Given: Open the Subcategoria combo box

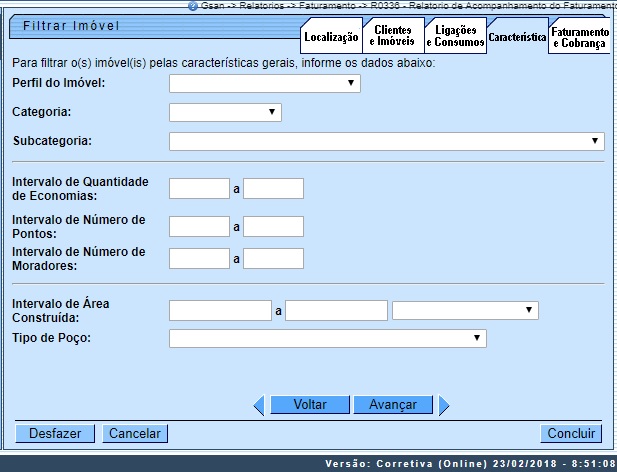Looking at the screenshot, I should [x=387, y=141].
